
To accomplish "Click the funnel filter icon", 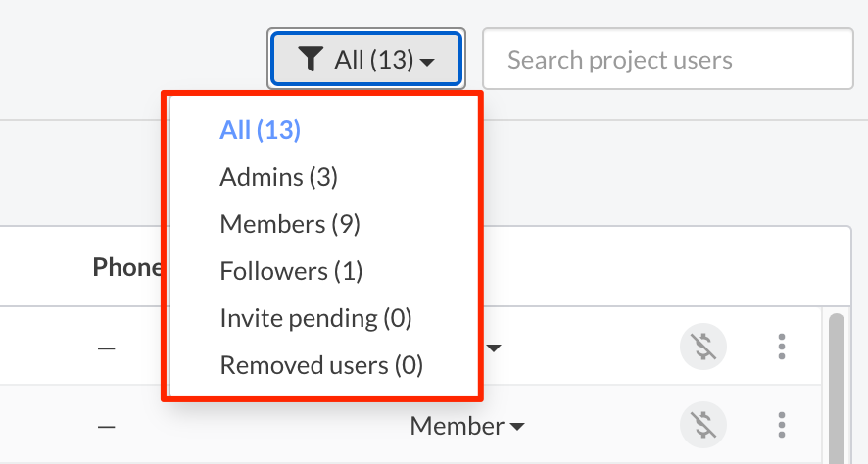I will click(310, 60).
